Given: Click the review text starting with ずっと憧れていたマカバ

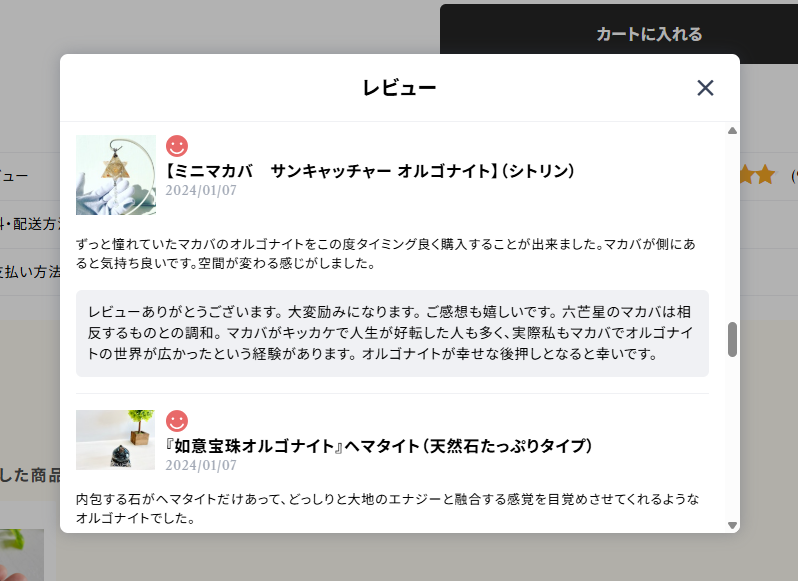Looking at the screenshot, I should pos(392,254).
